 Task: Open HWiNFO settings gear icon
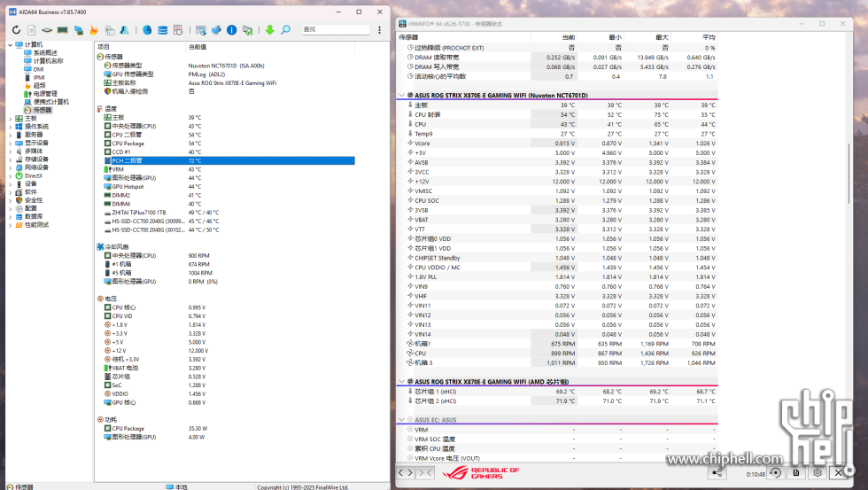pyautogui.click(x=817, y=473)
